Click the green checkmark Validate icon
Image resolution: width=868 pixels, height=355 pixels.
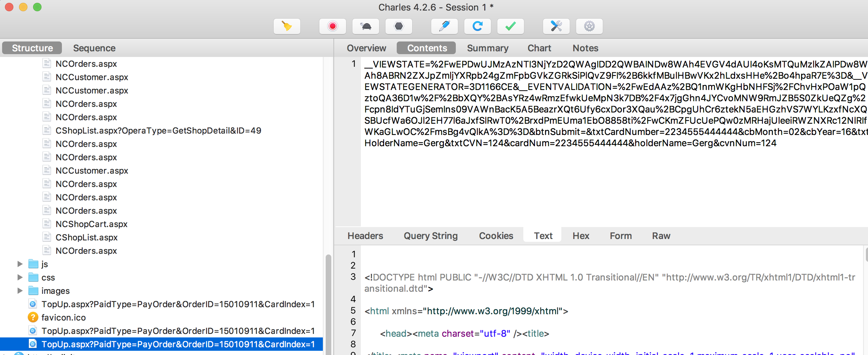pos(510,26)
